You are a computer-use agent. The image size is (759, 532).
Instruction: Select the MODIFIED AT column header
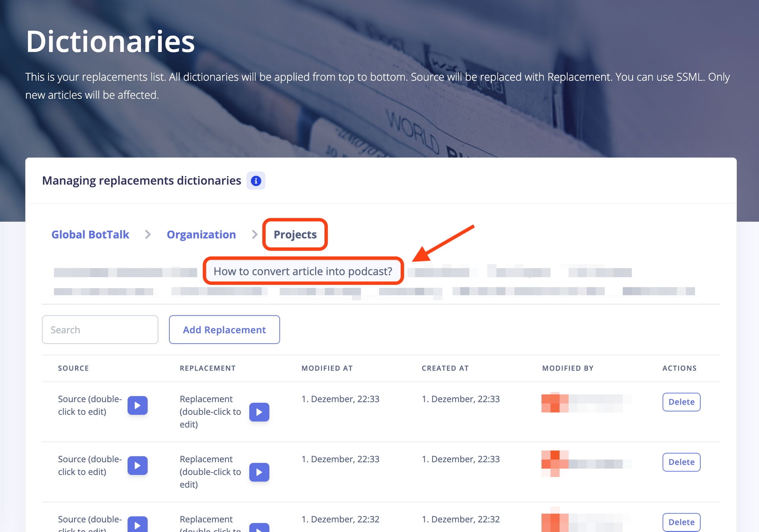pyautogui.click(x=327, y=368)
